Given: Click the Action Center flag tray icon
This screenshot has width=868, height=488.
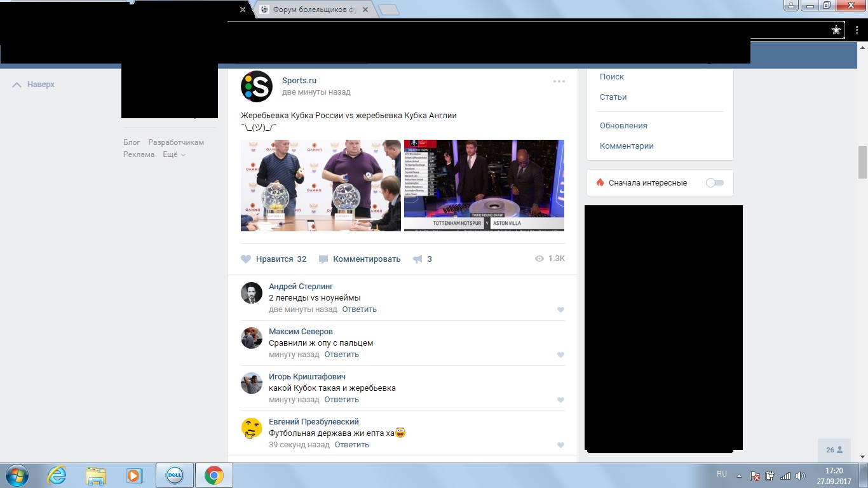Looking at the screenshot, I should pyautogui.click(x=755, y=475).
